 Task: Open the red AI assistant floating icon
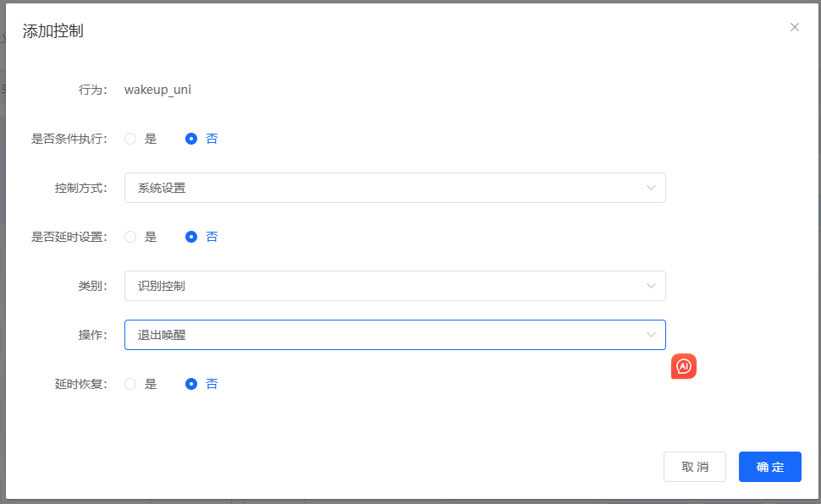tap(684, 366)
